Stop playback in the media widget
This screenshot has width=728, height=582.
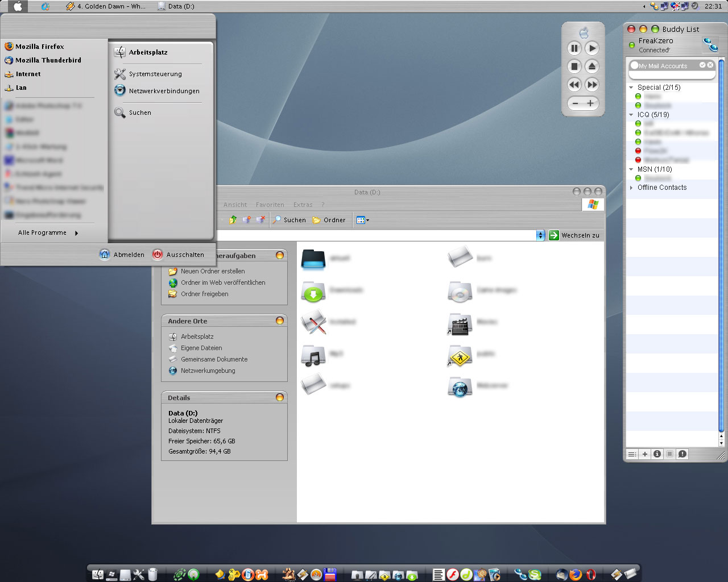click(x=574, y=66)
